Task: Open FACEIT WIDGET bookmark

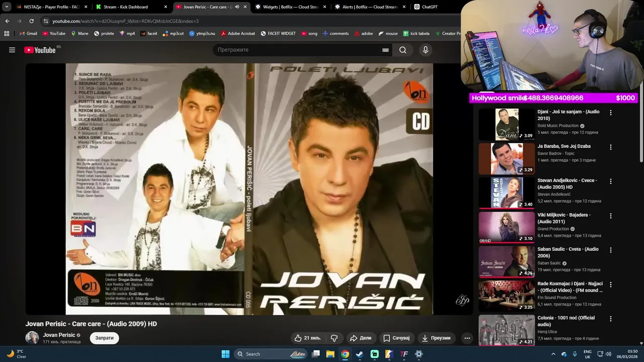Action: pyautogui.click(x=278, y=34)
